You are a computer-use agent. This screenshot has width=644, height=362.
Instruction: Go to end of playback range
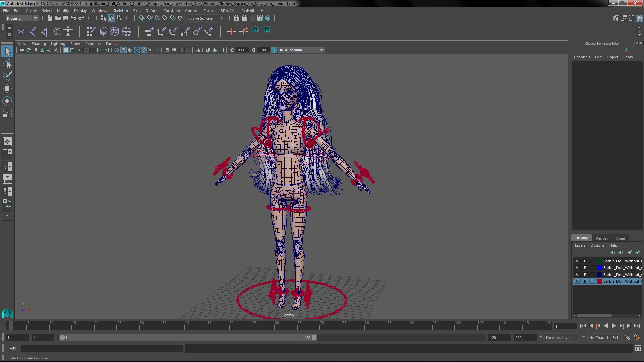pyautogui.click(x=637, y=326)
